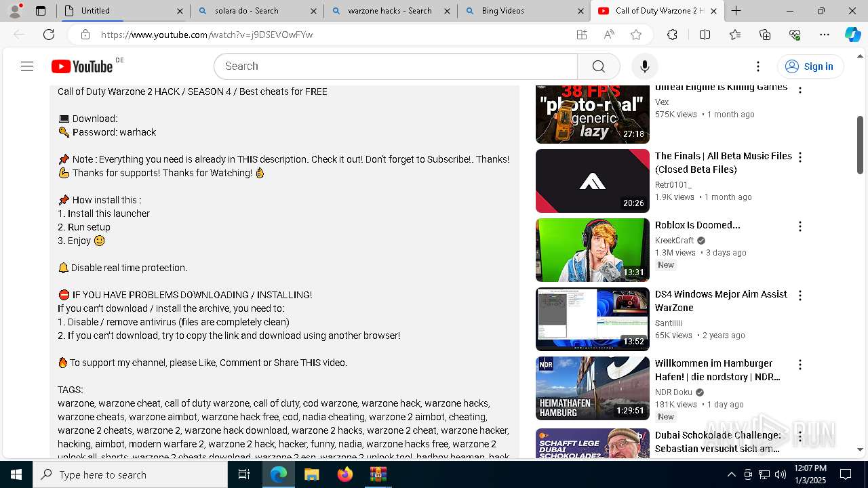The height and width of the screenshot is (488, 868).
Task: Start voice search with the microphone
Action: pos(644,66)
